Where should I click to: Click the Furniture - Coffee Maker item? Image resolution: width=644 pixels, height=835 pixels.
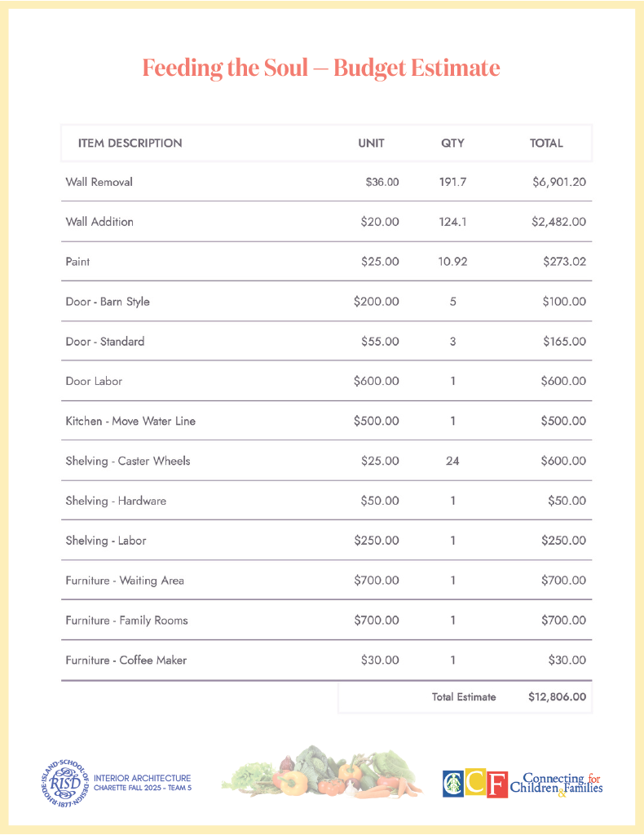tap(126, 660)
